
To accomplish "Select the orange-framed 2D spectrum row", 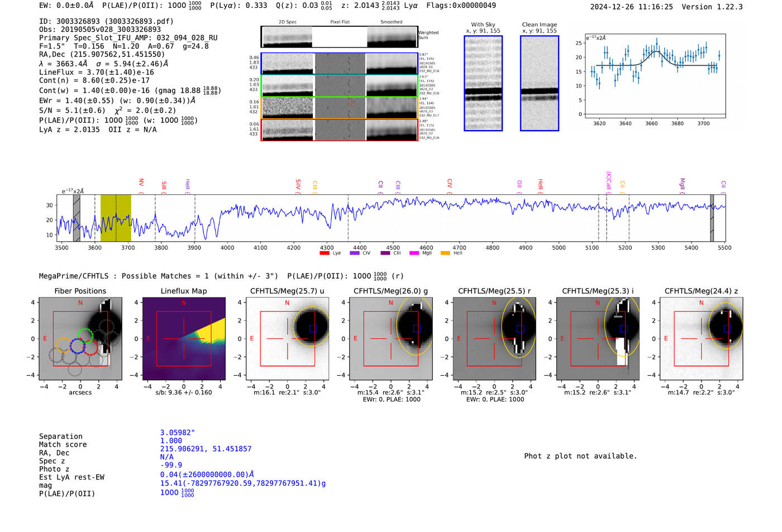I will click(x=340, y=108).
